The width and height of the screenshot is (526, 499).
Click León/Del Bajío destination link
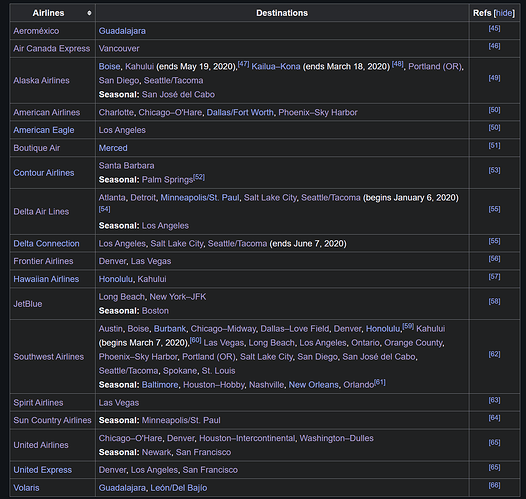click(179, 488)
